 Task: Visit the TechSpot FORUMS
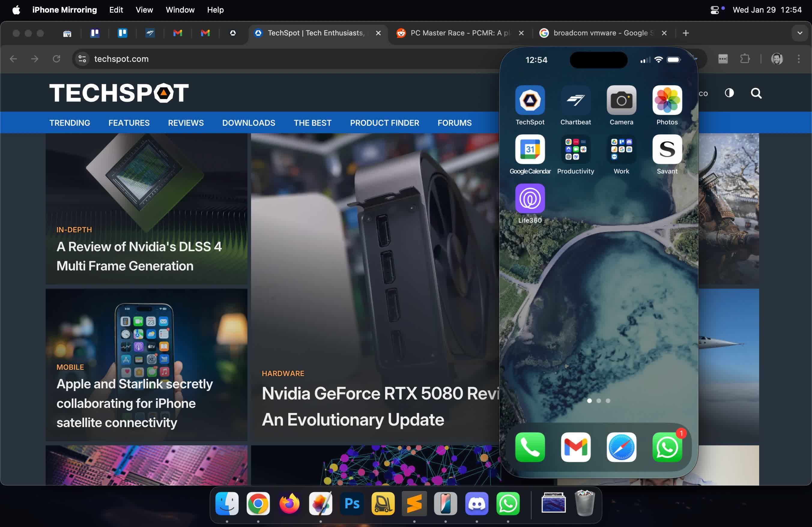[x=454, y=123]
